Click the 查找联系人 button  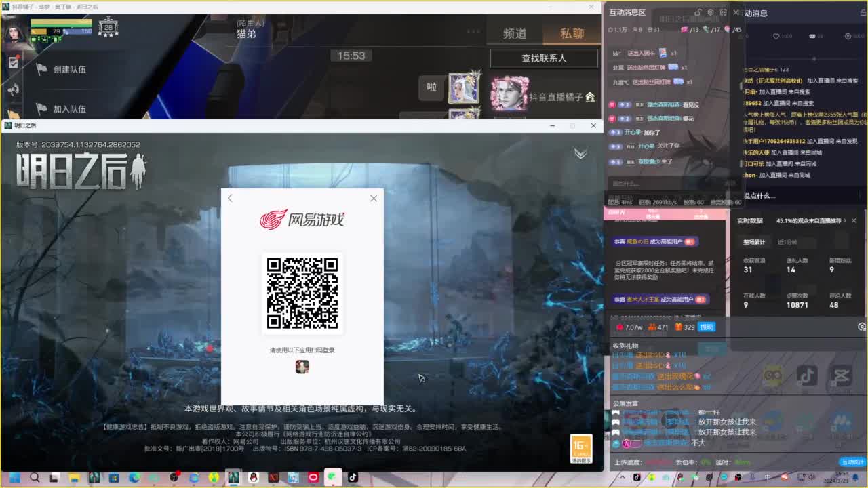point(544,58)
